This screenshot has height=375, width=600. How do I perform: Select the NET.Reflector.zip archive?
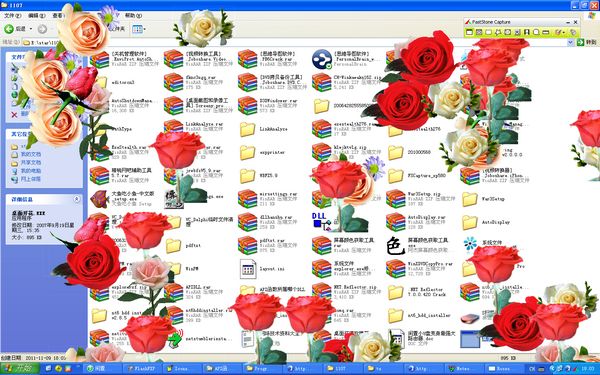point(321,291)
